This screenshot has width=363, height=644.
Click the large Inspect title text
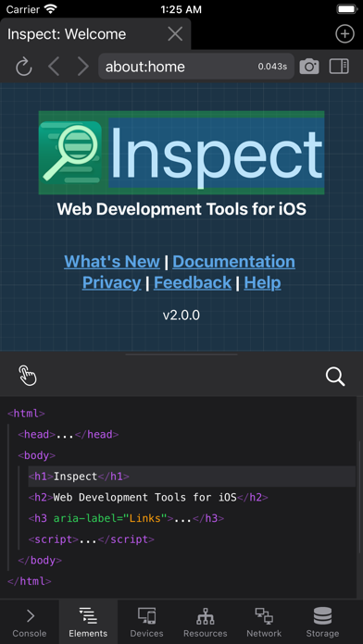tap(217, 153)
